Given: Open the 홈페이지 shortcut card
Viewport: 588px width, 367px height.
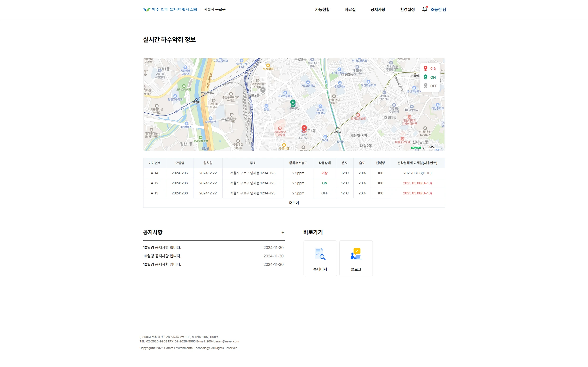Looking at the screenshot, I should [320, 258].
